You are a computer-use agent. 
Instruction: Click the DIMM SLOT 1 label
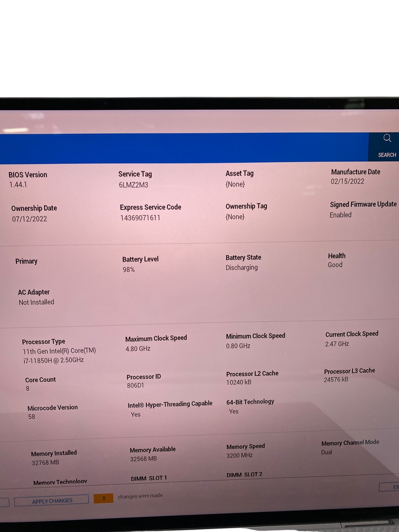pos(149,478)
